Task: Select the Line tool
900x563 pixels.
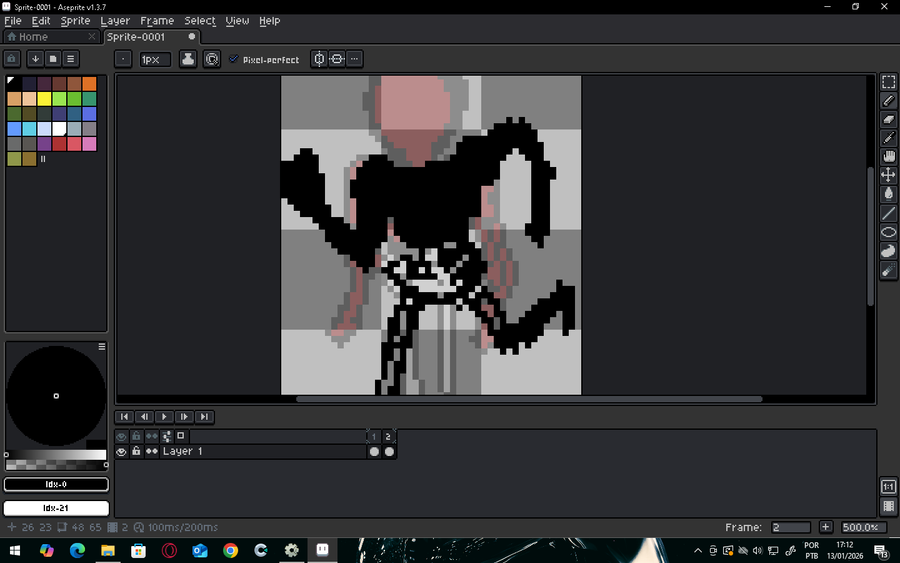Action: [x=888, y=213]
